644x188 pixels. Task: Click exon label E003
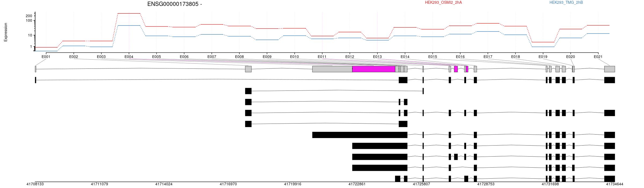101,57
